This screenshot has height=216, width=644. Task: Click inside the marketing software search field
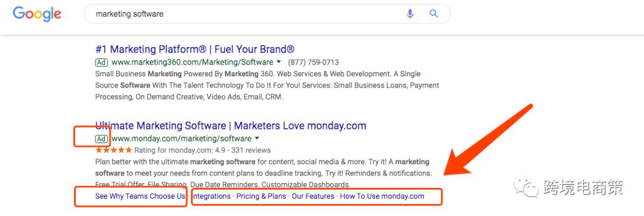click(246, 14)
